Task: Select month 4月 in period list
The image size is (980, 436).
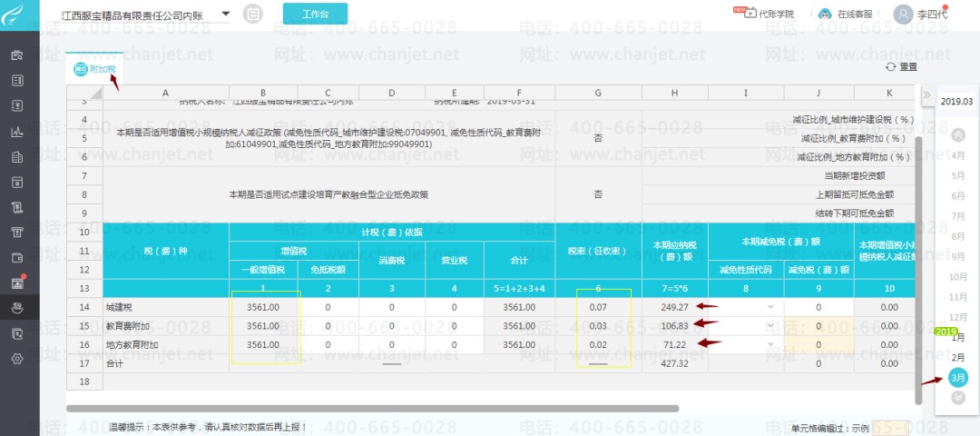Action: [957, 155]
